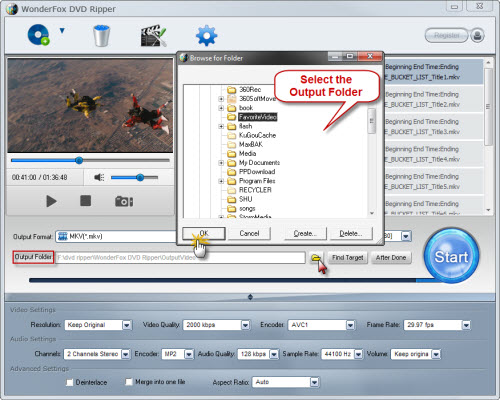Enable the Deinterlace checkbox
This screenshot has width=500, height=400.
point(70,382)
